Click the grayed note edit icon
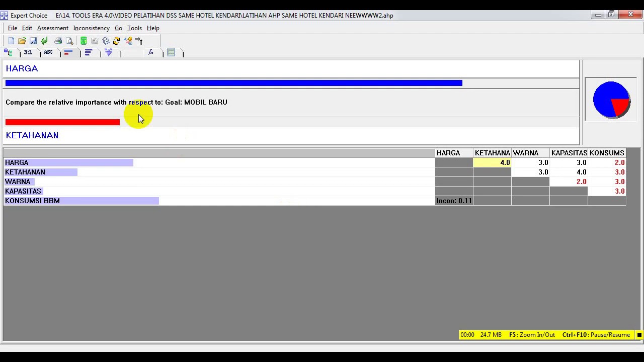This screenshot has height=362, width=644. 95,41
